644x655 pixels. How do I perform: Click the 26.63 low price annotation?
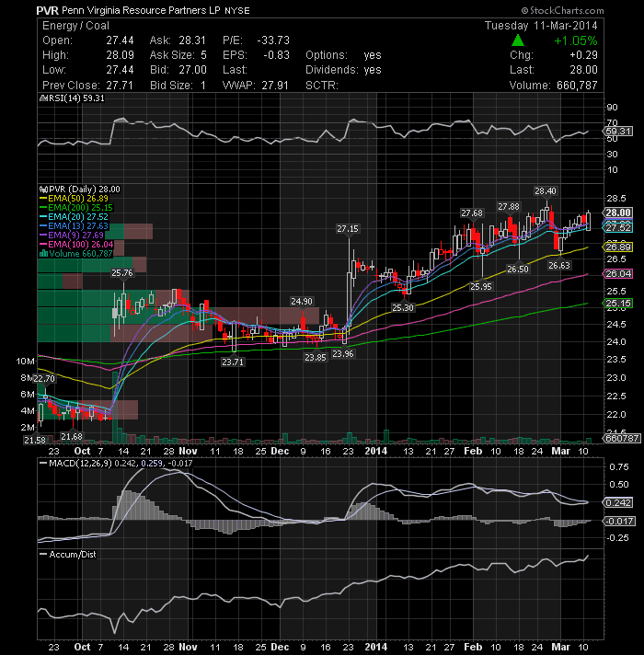tap(559, 265)
